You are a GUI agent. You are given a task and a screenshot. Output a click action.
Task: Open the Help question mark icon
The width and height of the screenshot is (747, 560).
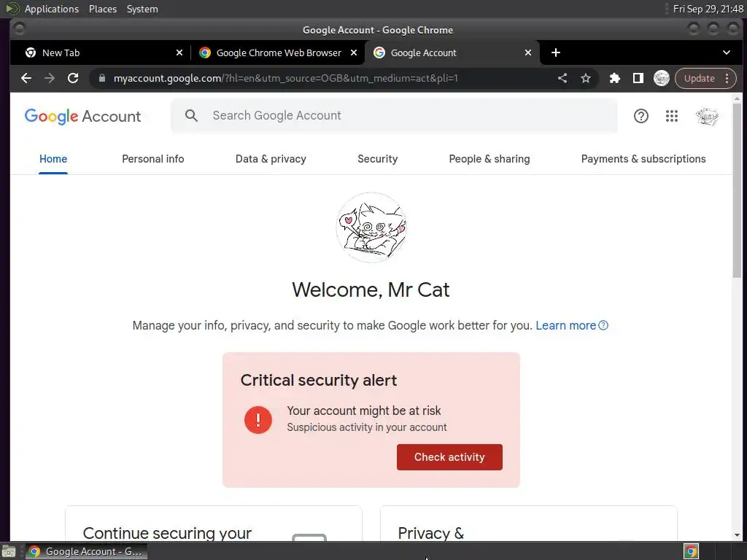pos(640,116)
